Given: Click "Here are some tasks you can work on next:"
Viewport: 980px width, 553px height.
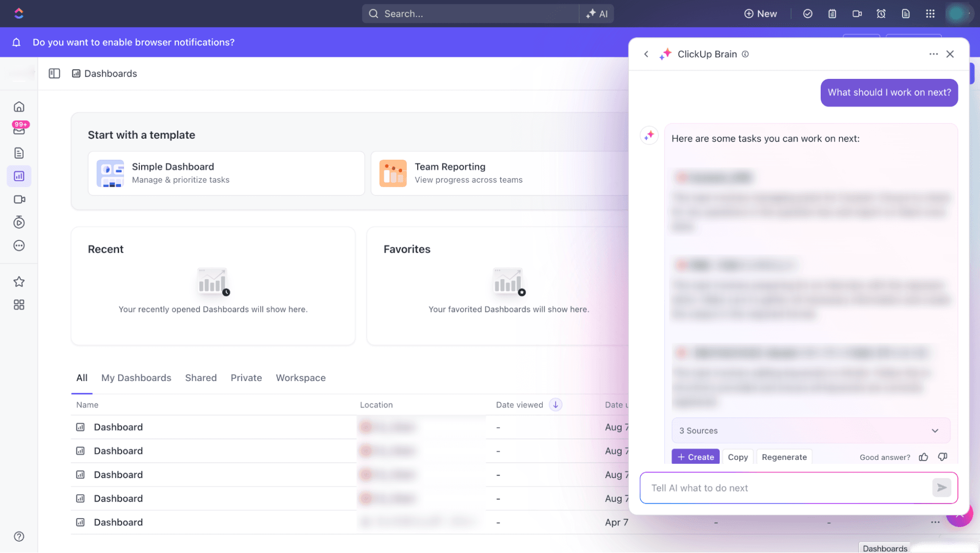Looking at the screenshot, I should tap(766, 139).
